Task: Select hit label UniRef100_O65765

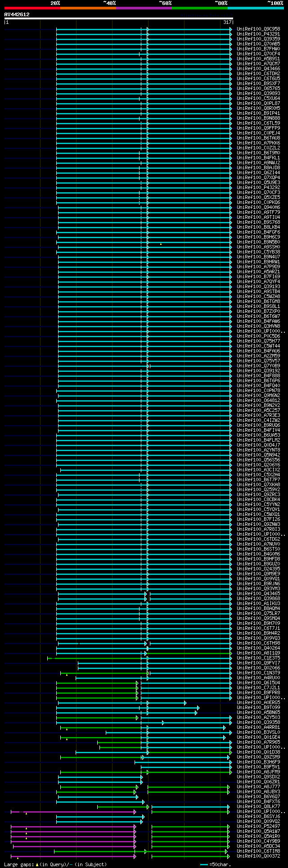Action: tap(258, 88)
